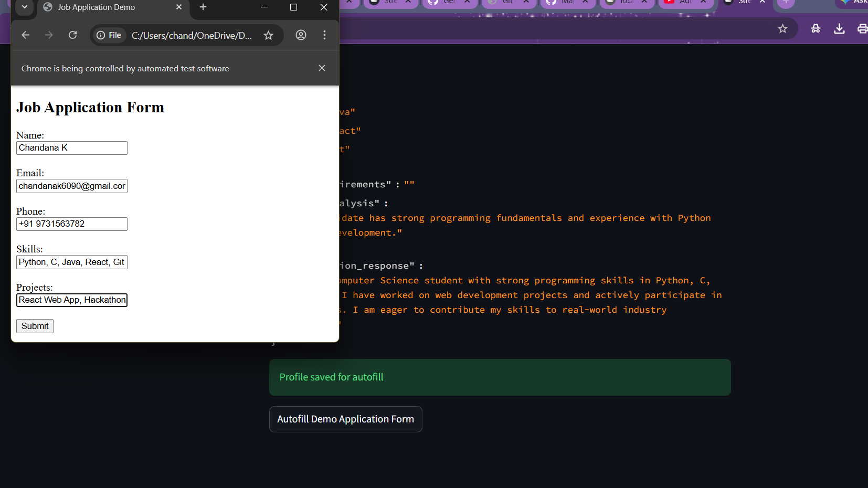
Task: Click the forward navigation arrow
Action: click(x=49, y=35)
